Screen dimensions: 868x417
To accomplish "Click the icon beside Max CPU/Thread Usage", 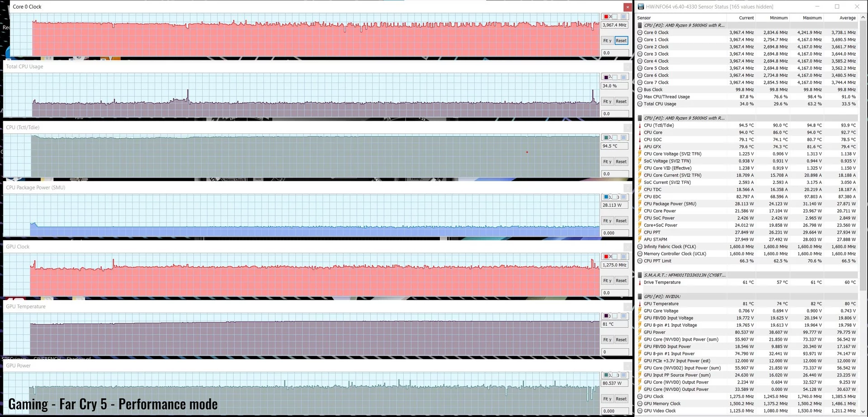I will [x=640, y=97].
